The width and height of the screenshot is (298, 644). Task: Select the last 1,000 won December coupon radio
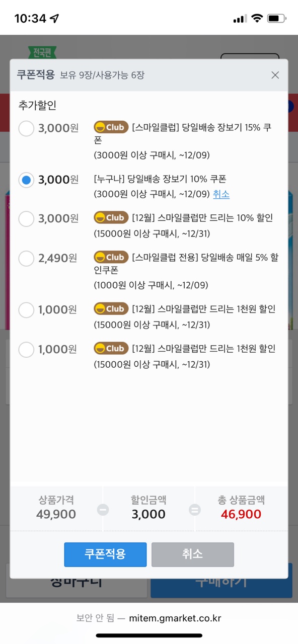(26, 349)
